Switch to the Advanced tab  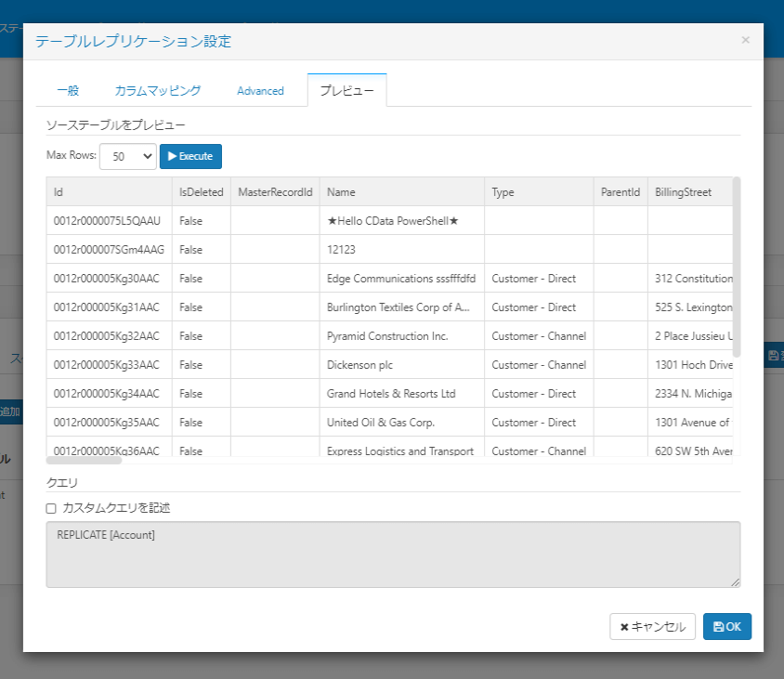click(x=260, y=91)
